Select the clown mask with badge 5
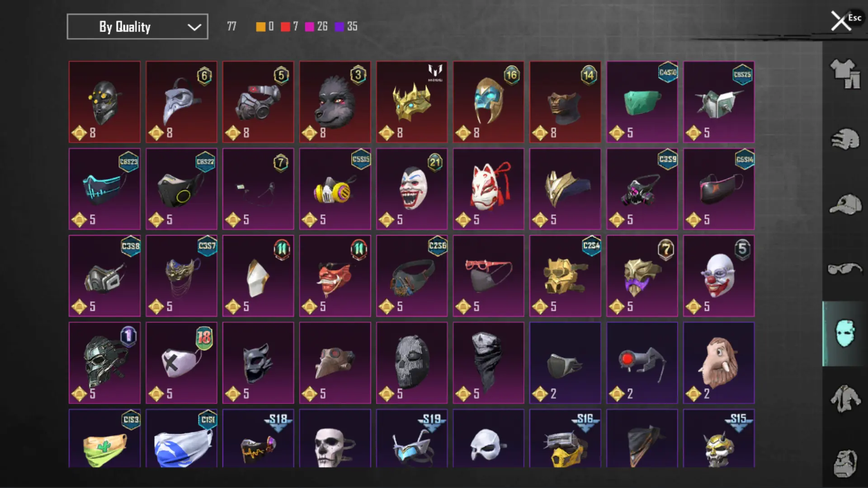The height and width of the screenshot is (488, 868). pyautogui.click(x=719, y=276)
